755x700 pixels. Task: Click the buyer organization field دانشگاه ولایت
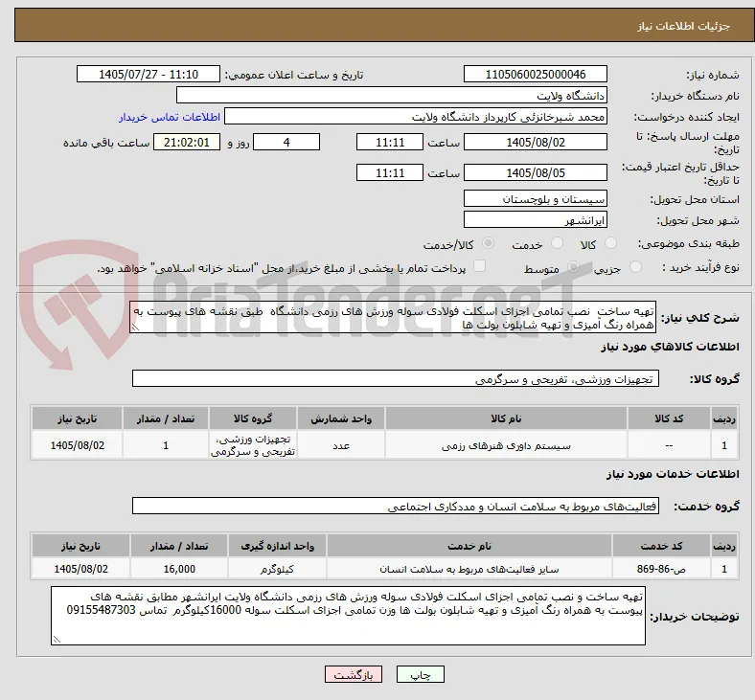(392, 95)
